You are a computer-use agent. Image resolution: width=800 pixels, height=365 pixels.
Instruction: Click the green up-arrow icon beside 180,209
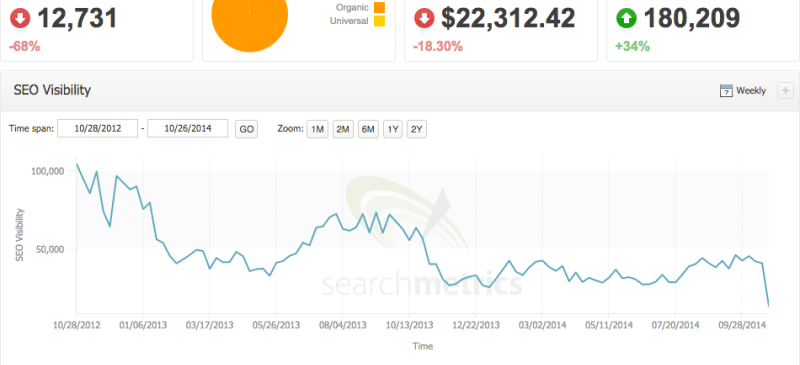pos(626,19)
